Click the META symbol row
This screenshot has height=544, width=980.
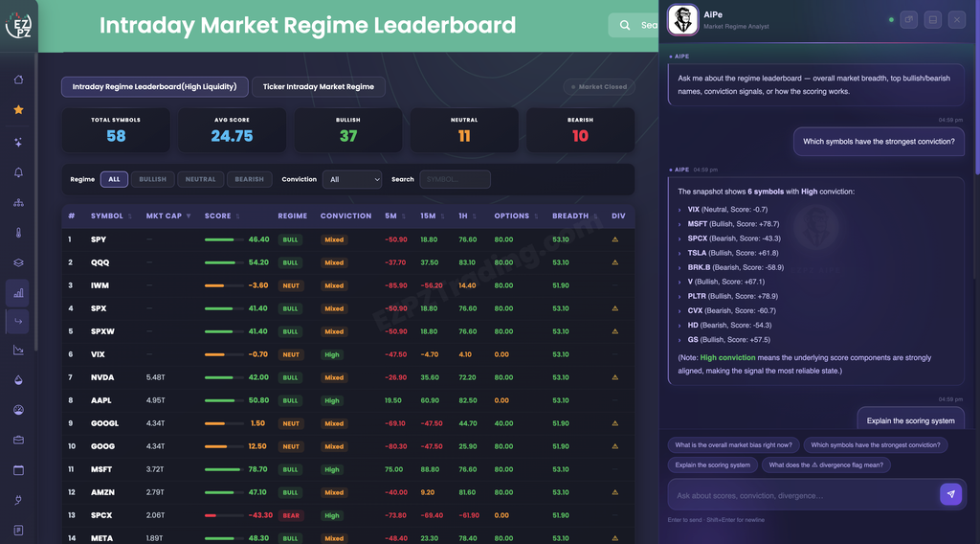pyautogui.click(x=348, y=537)
